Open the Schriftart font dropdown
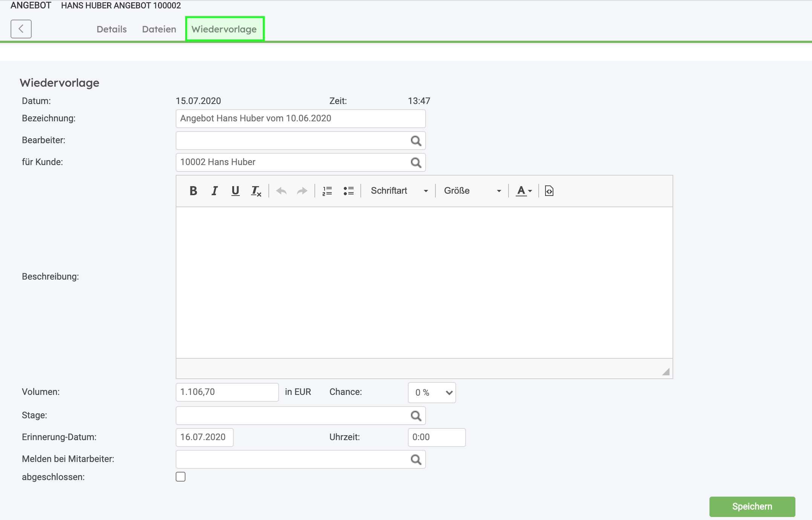This screenshot has width=812, height=520. pos(399,191)
